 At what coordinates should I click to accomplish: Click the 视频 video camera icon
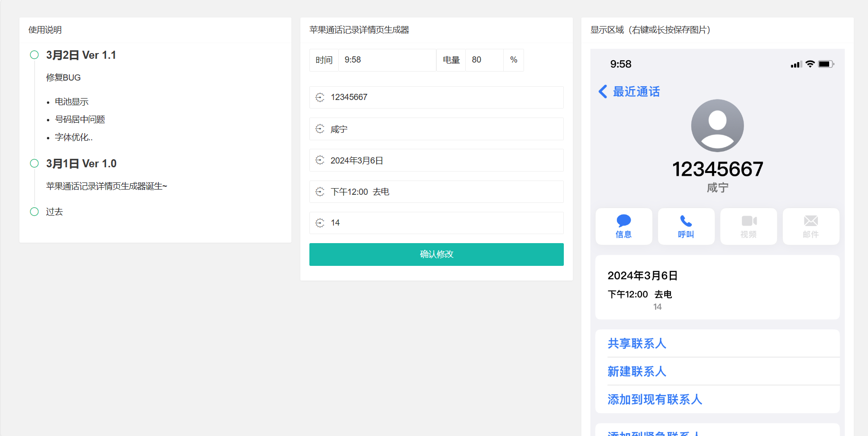click(749, 221)
